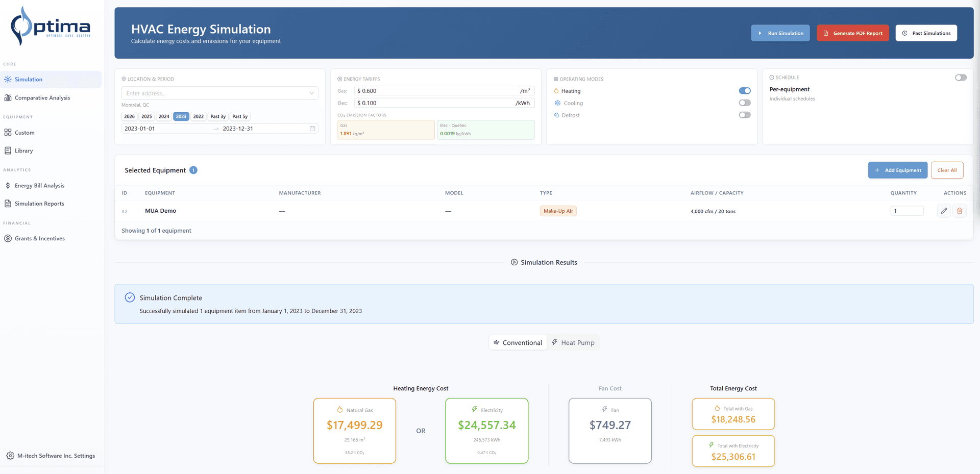Screen dimensions: 980x474
Task: Enable the Cooling mode toggle
Action: [x=745, y=103]
